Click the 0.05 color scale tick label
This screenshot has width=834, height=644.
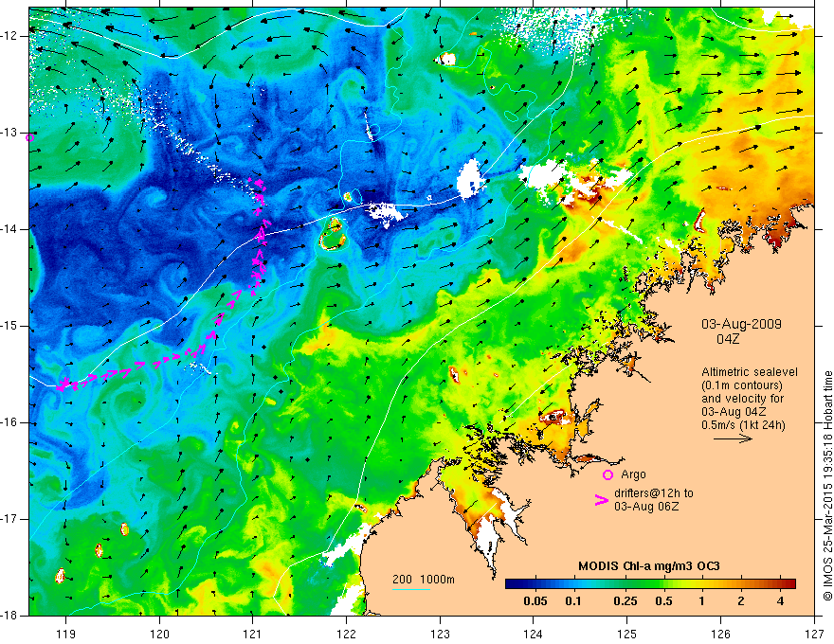[x=535, y=601]
